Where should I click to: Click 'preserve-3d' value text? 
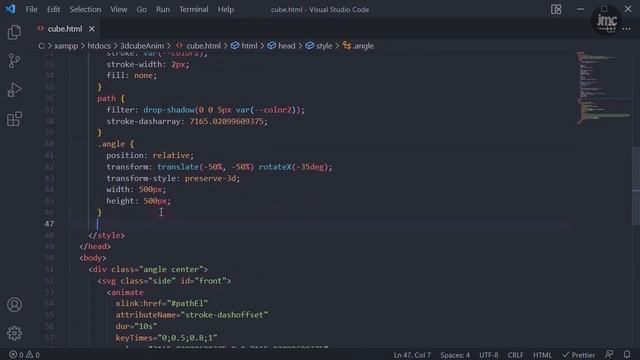pos(210,178)
